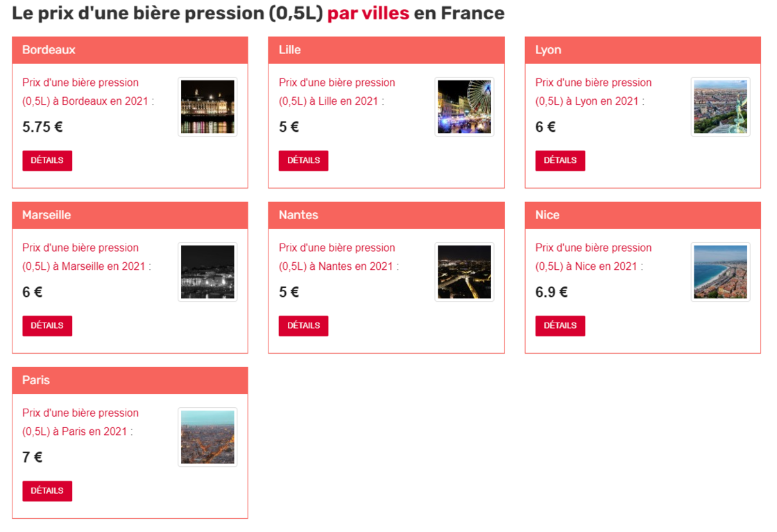777x532 pixels.
Task: Click the Nice coastline thumbnail
Action: coord(721,272)
